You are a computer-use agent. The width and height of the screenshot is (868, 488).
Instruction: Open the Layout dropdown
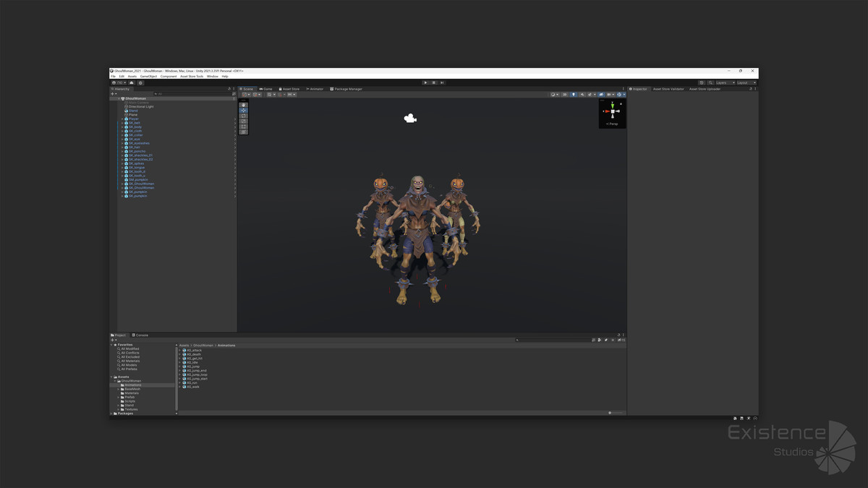(746, 82)
